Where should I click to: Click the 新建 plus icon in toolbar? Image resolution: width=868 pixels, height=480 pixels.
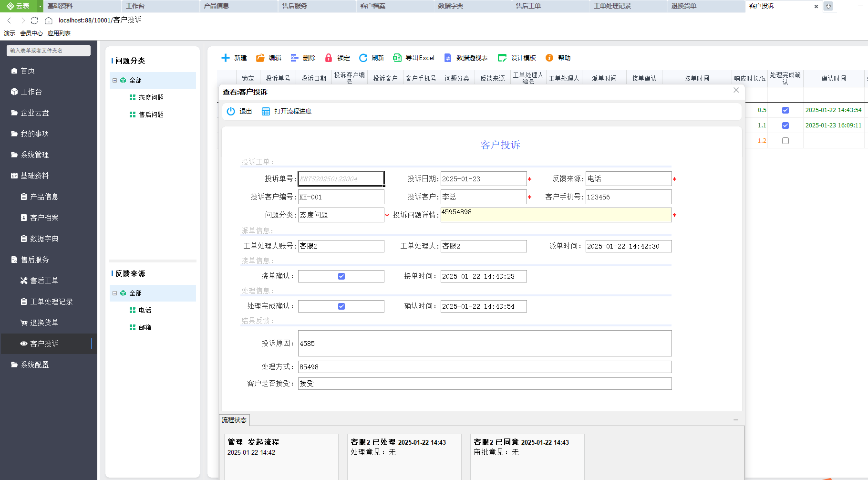click(226, 58)
